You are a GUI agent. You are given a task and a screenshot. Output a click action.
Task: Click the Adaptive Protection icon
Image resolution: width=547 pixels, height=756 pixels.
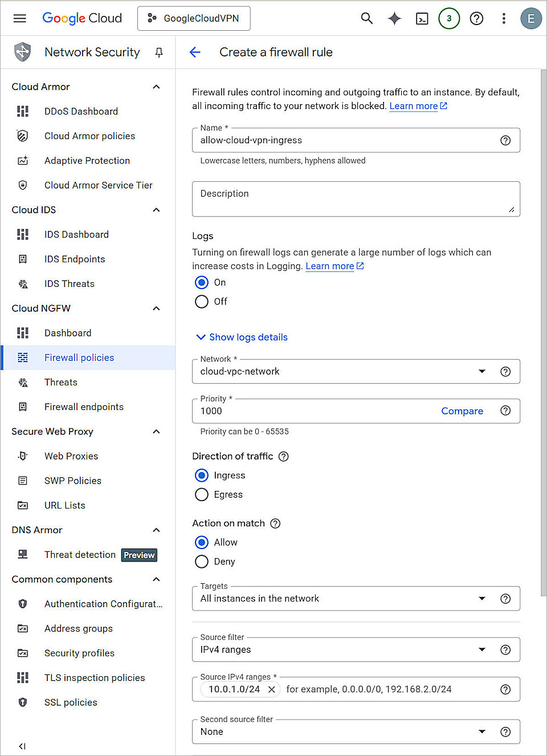click(x=23, y=160)
